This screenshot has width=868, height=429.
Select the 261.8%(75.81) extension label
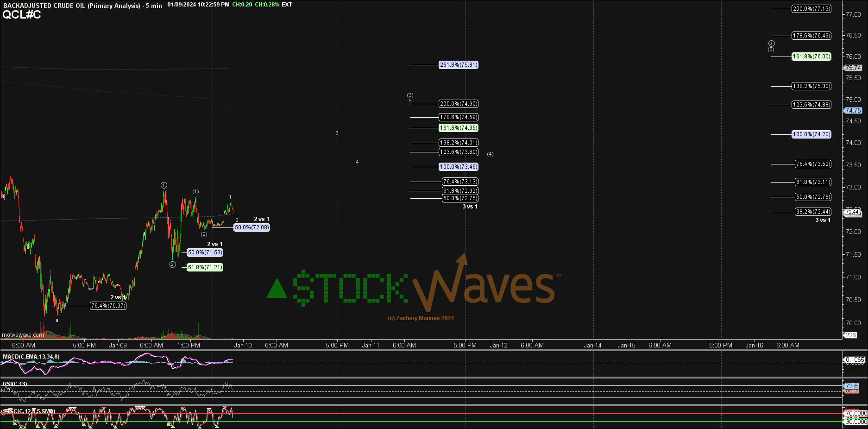click(x=459, y=65)
